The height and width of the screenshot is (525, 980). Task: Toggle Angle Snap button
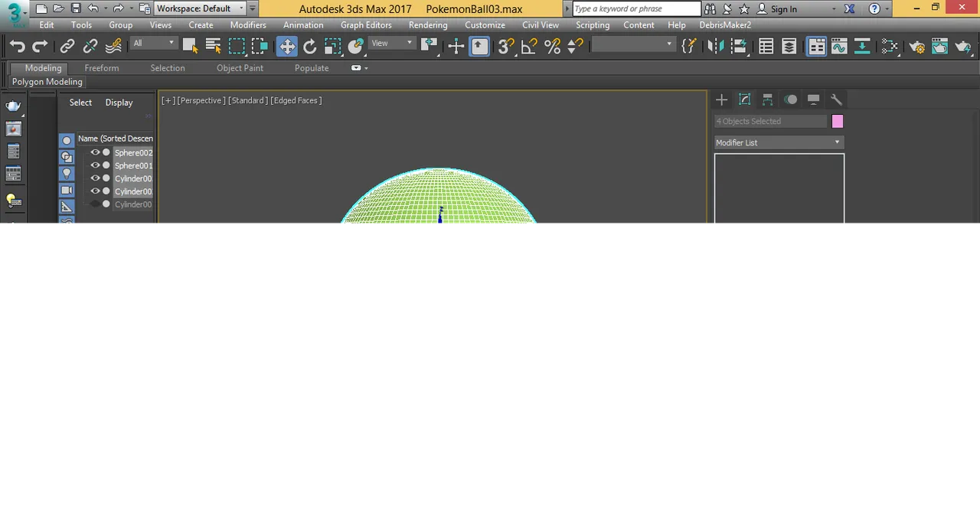pyautogui.click(x=529, y=47)
